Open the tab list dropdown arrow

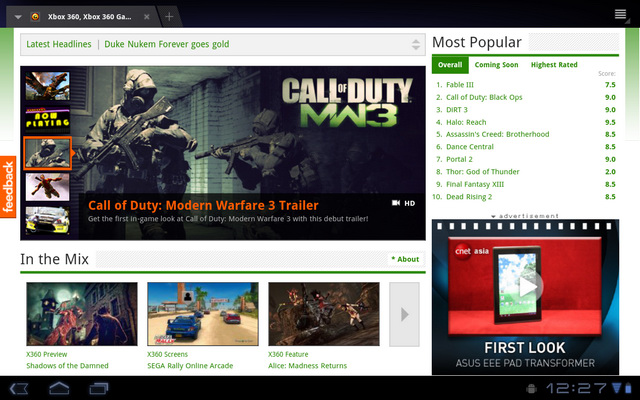pyautogui.click(x=18, y=17)
